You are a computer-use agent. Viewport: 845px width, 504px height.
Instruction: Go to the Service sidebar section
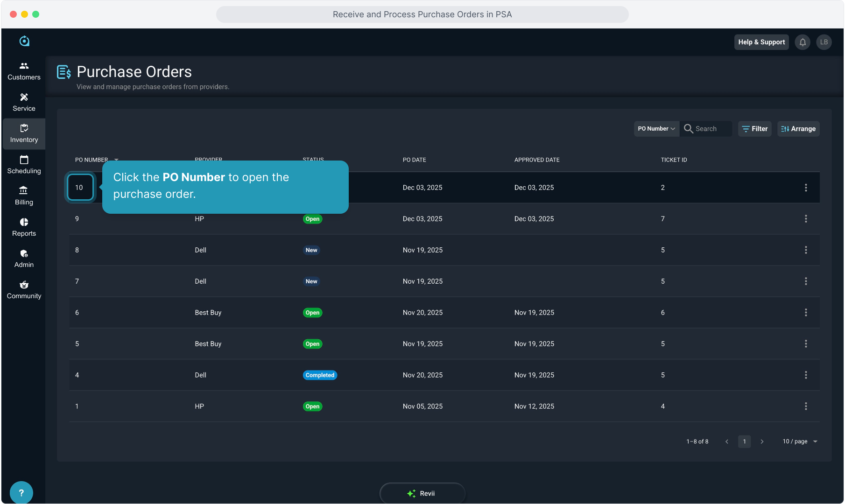tap(24, 102)
